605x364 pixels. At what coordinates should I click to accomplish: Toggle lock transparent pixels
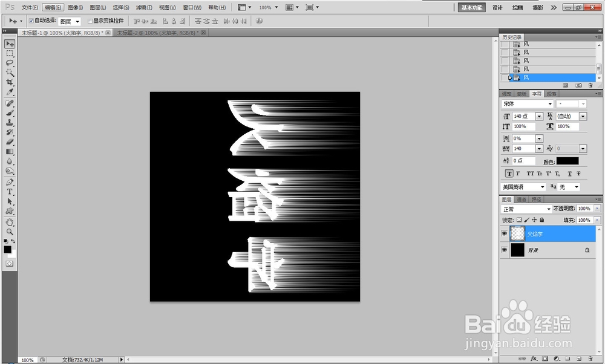(519, 219)
